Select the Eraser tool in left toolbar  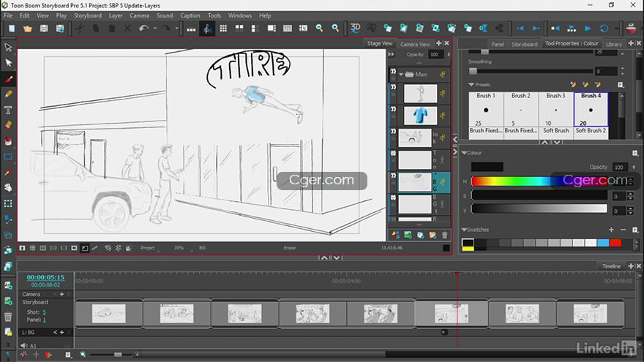(x=8, y=125)
